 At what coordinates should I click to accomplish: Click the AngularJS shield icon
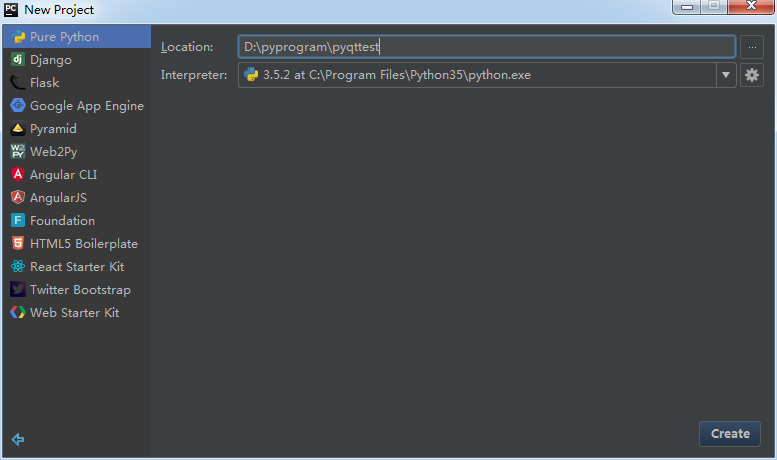pyautogui.click(x=18, y=197)
